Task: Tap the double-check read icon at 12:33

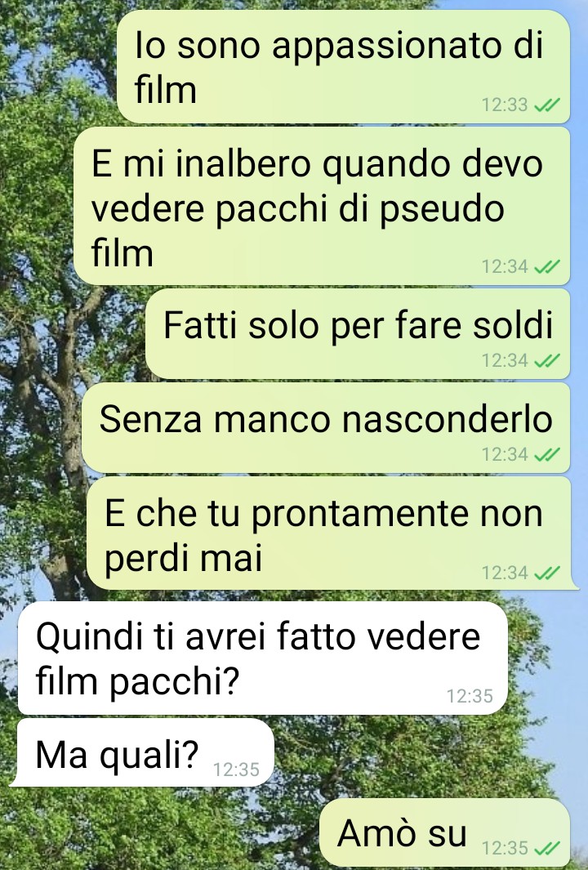Action: [x=547, y=105]
